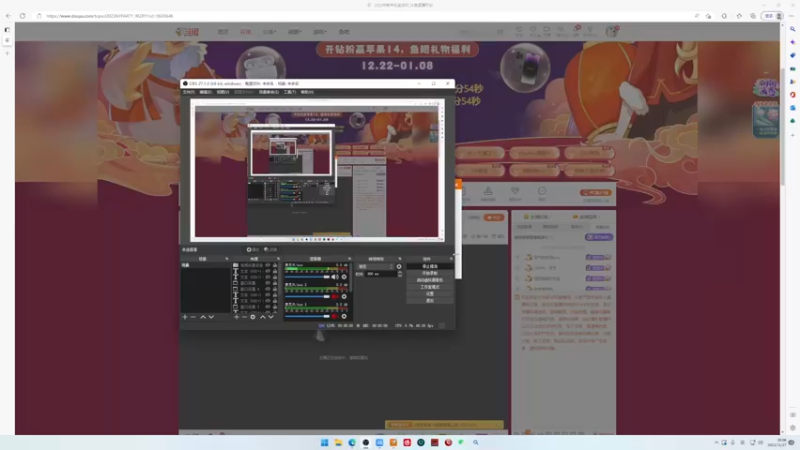Open the 视图(V) menu in OBS
Viewport: 800px width, 450px height.
[x=222, y=92]
